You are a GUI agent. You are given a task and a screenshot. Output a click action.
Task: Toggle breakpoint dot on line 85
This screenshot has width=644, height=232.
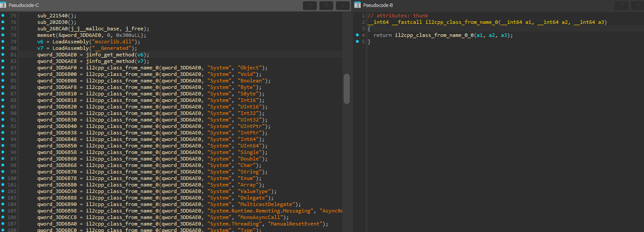coord(3,81)
